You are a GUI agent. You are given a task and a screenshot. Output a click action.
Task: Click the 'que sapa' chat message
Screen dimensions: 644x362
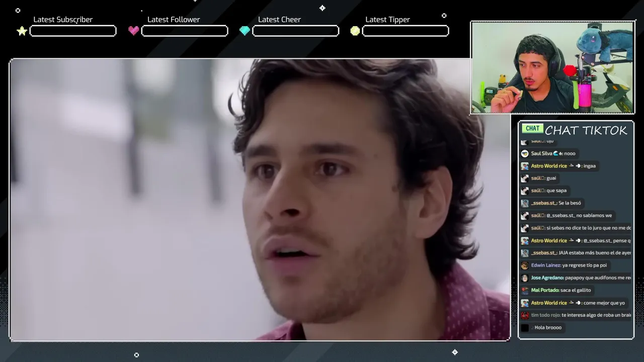coord(556,191)
